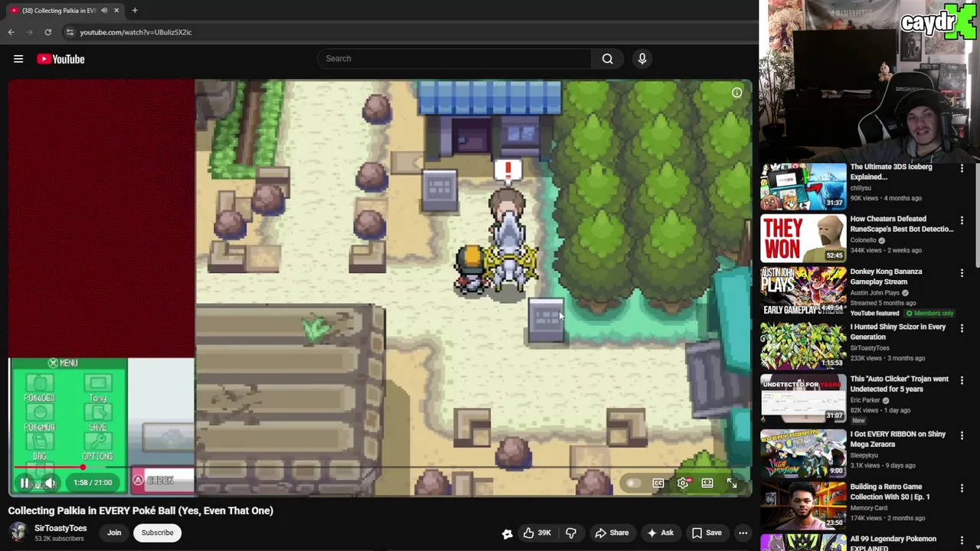This screenshot has width=980, height=551.
Task: Click the Hype star icon
Action: tap(507, 533)
